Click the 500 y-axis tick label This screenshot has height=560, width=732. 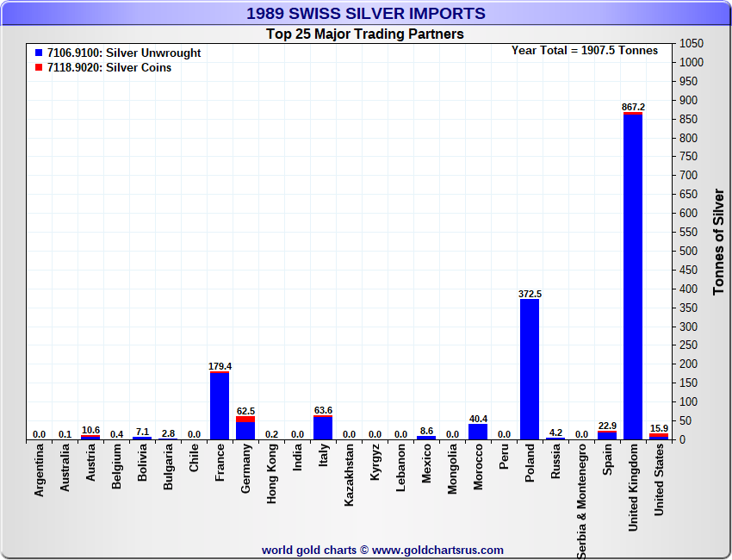pos(688,251)
